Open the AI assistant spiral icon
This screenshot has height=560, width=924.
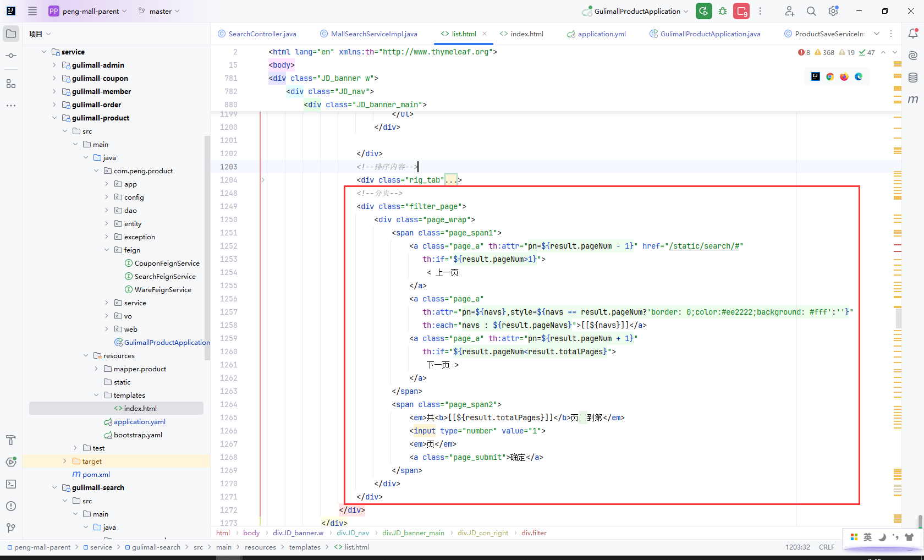point(913,56)
